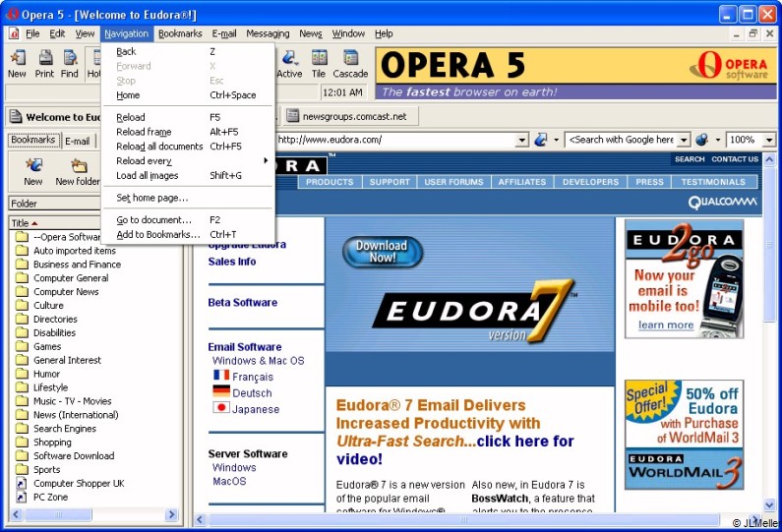Select the Welcome to Eudora window tab
The width and height of the screenshot is (782, 532).
(55, 117)
